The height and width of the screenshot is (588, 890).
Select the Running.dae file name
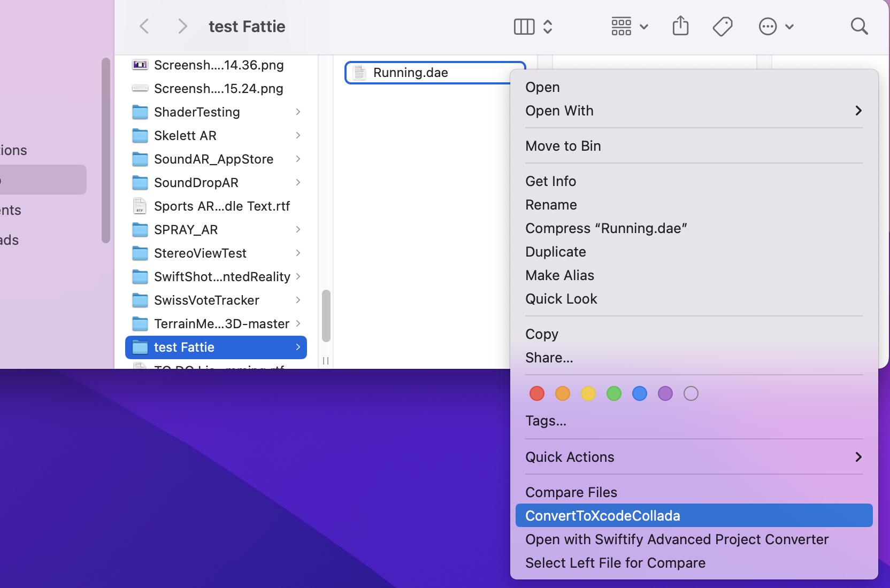tap(411, 73)
